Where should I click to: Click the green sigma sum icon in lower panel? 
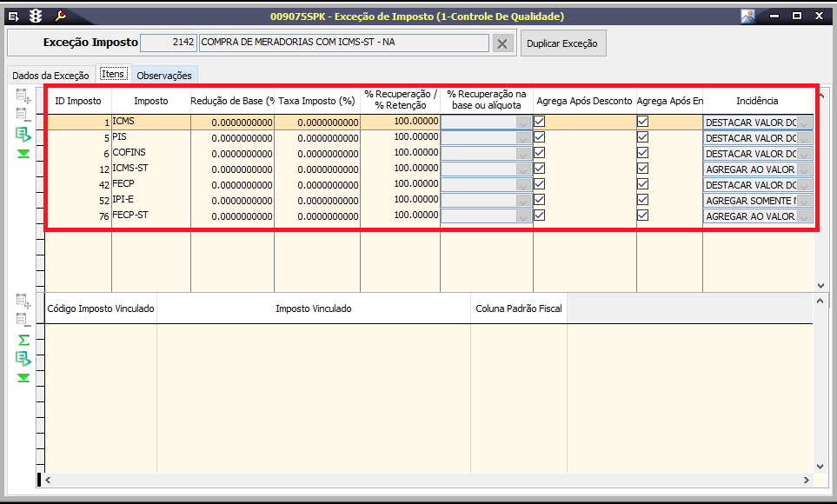pyautogui.click(x=23, y=339)
